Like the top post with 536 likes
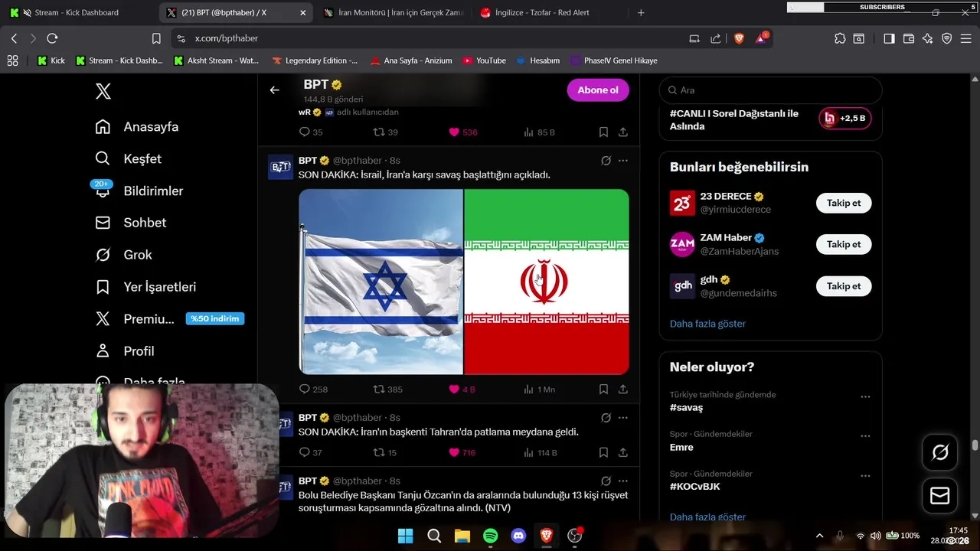Image resolution: width=980 pixels, height=551 pixels. (462, 132)
